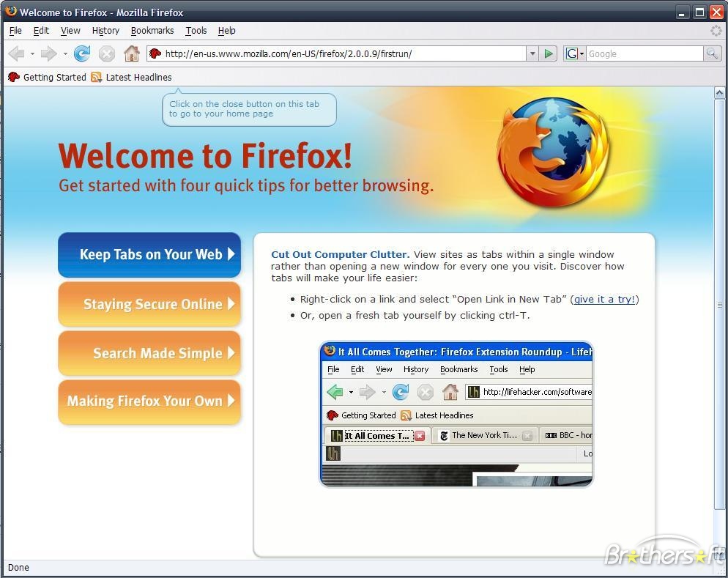Open the View menu
This screenshot has height=578, width=728.
(x=70, y=31)
